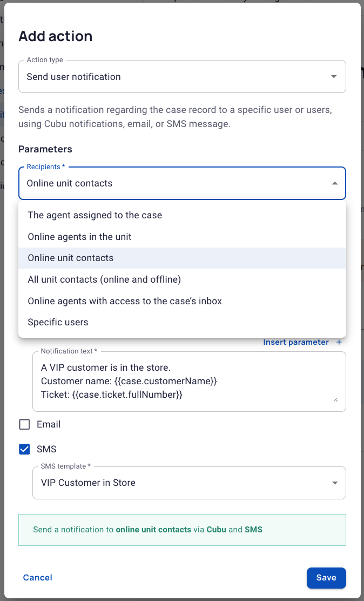Click the notification text area resize handle
Image resolution: width=364 pixels, height=601 pixels.
(x=335, y=400)
